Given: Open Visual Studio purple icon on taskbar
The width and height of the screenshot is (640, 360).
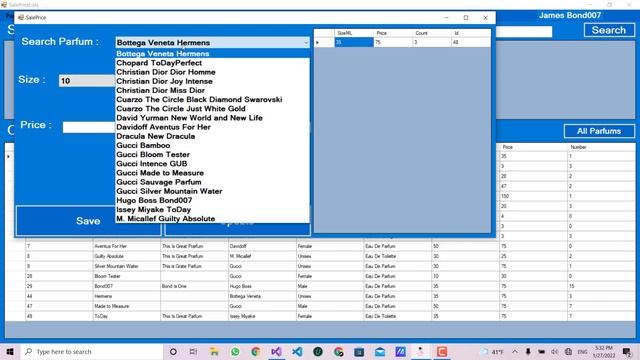Looking at the screenshot, I should (276, 351).
